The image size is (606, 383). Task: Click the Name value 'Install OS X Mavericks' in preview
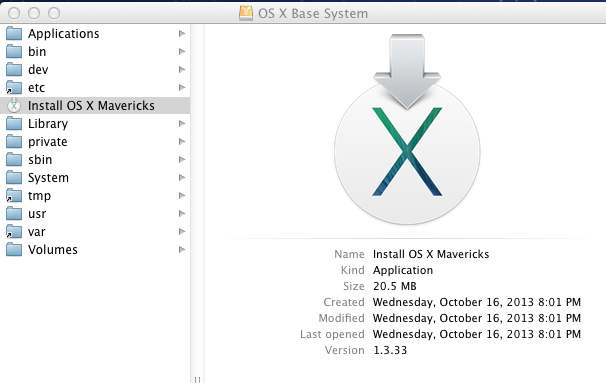click(431, 254)
